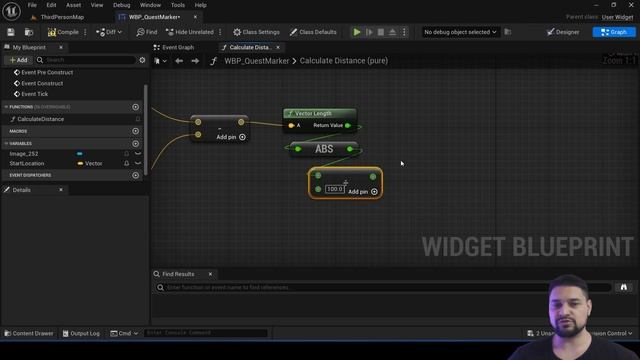Toggle Image_252 variable visibility eye
Viewport: 640px width, 360px height.
pos(138,154)
